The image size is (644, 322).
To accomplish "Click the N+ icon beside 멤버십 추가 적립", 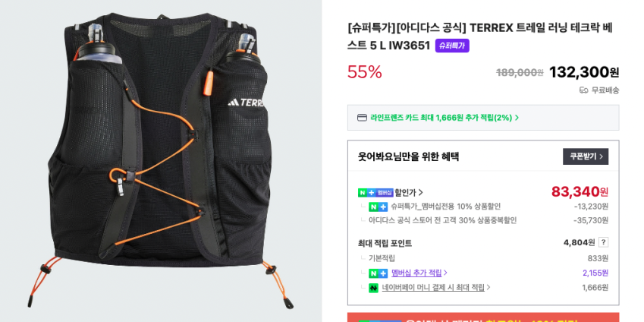I will point(378,273).
